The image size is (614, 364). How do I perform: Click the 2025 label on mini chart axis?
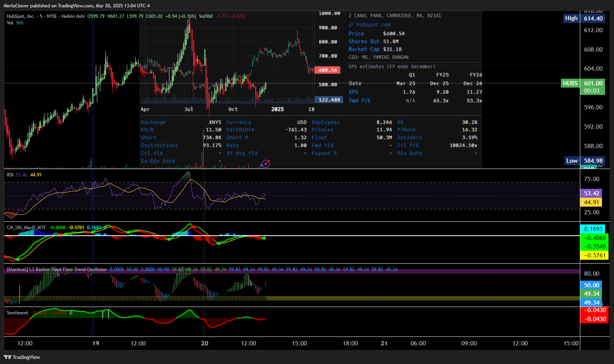pos(278,109)
